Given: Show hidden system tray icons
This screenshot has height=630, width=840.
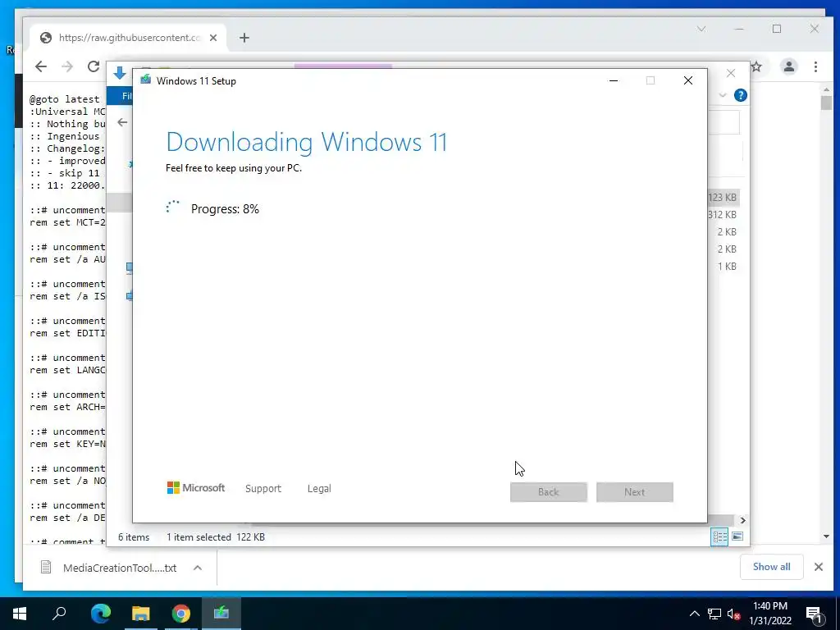Looking at the screenshot, I should pos(694,614).
